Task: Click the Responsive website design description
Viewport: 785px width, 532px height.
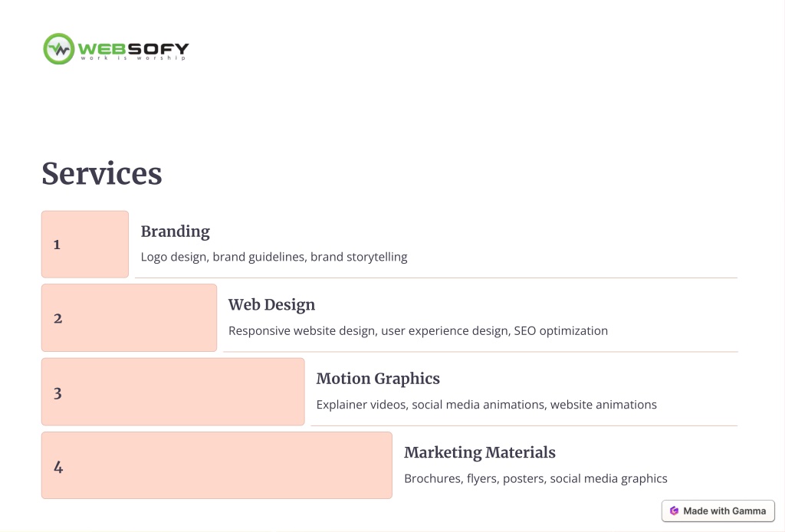Action: [418, 331]
